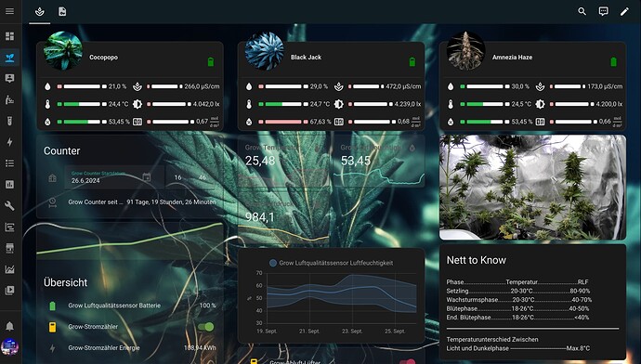Click the Blütephase row in Nett to Know
This screenshot has height=364, width=641.
tap(518, 309)
